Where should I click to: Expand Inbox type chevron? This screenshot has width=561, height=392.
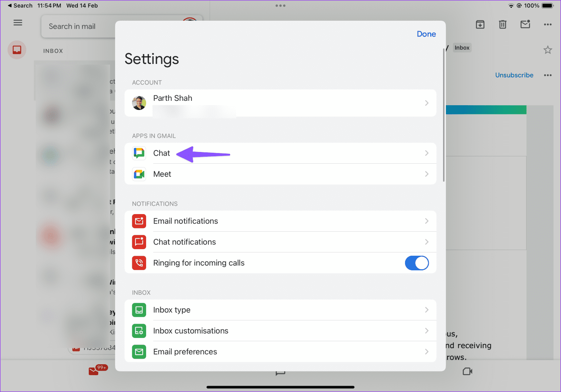click(427, 310)
